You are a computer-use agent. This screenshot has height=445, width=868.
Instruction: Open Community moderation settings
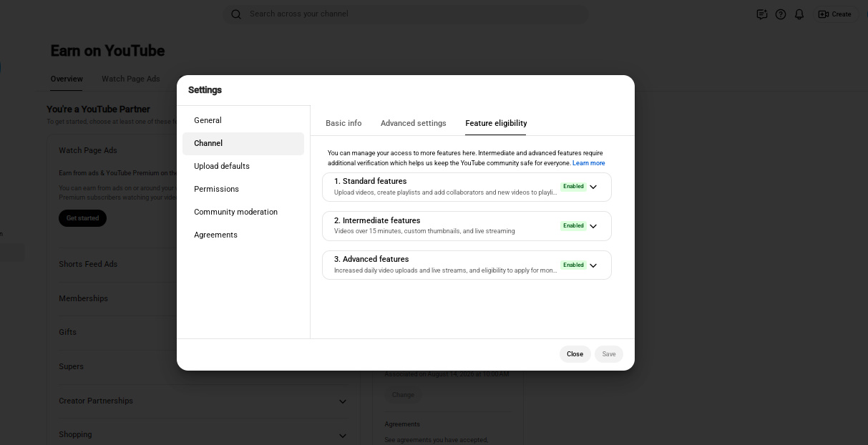243,212
